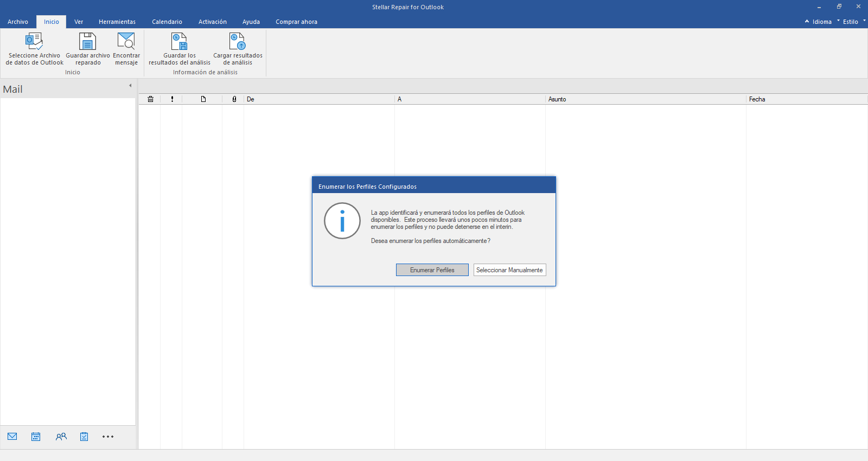
Task: Sort by the De column header
Action: (319, 99)
